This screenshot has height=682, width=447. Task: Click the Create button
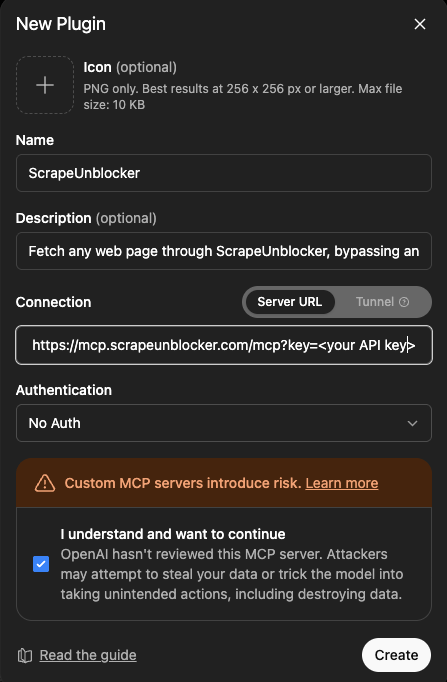coord(396,655)
